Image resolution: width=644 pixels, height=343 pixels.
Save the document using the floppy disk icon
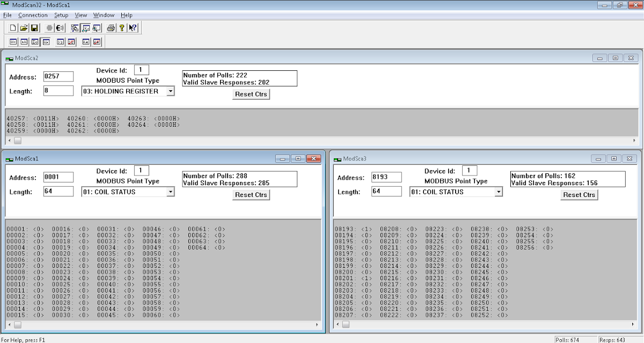click(x=34, y=28)
